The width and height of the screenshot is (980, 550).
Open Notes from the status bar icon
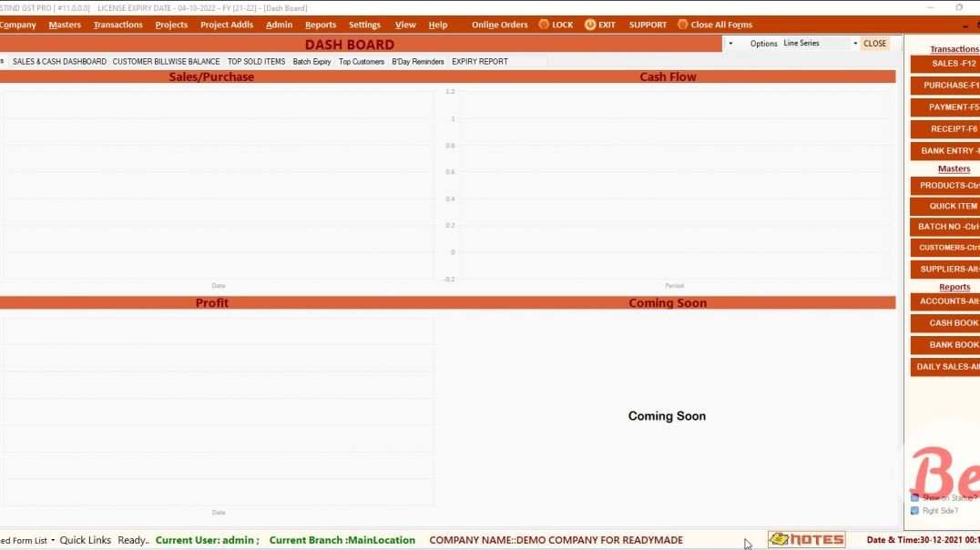(x=807, y=539)
